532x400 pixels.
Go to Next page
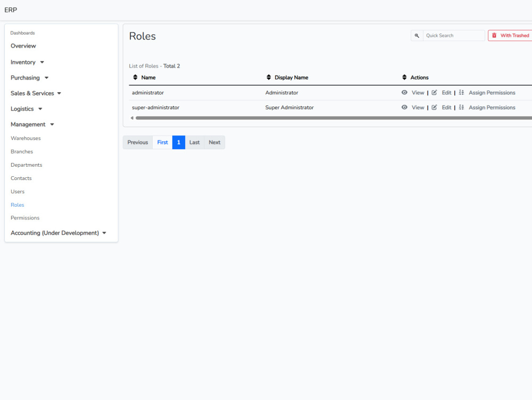pyautogui.click(x=214, y=142)
